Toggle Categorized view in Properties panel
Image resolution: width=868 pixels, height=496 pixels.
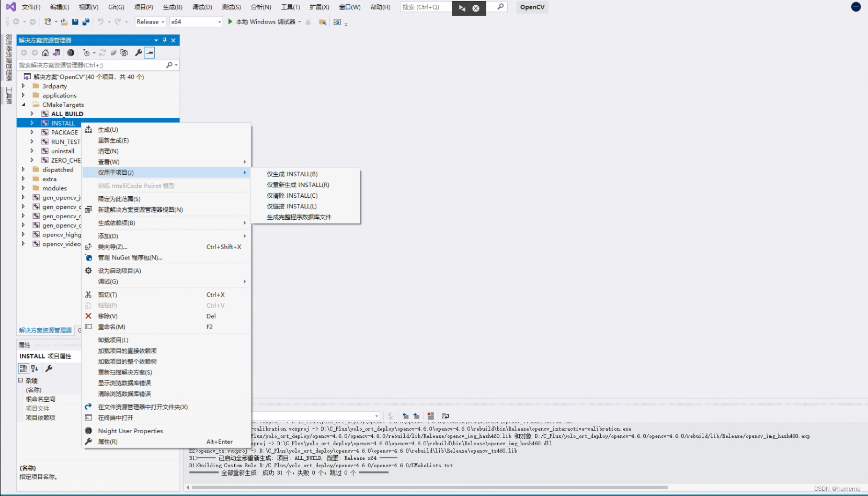(24, 368)
